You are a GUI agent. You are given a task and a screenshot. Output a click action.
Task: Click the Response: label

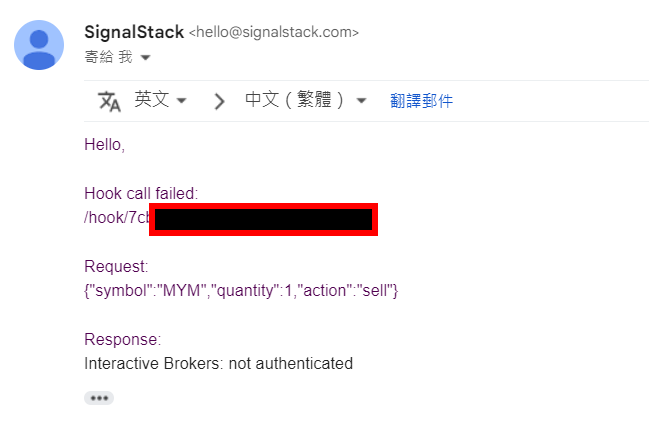tap(123, 339)
